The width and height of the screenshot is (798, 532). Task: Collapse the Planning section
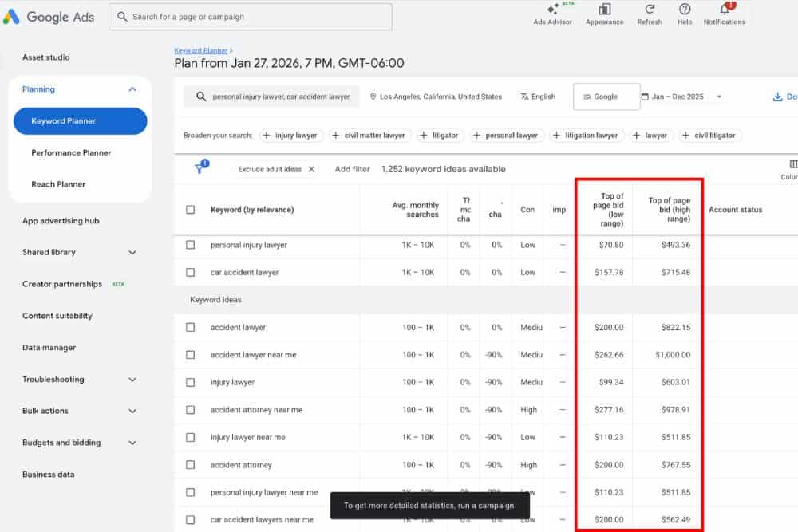pyautogui.click(x=132, y=89)
